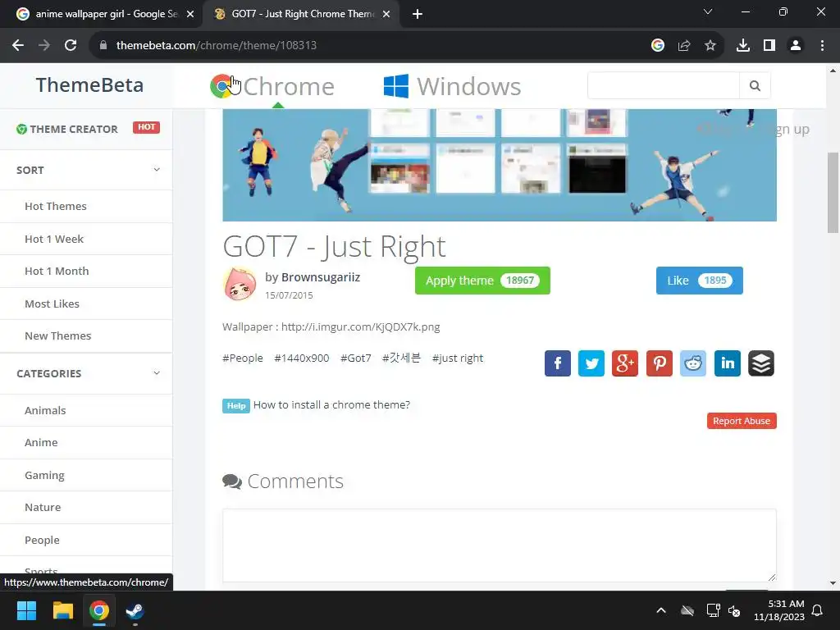The image size is (840, 630).
Task: Click Google icon in address bar
Action: [657, 46]
